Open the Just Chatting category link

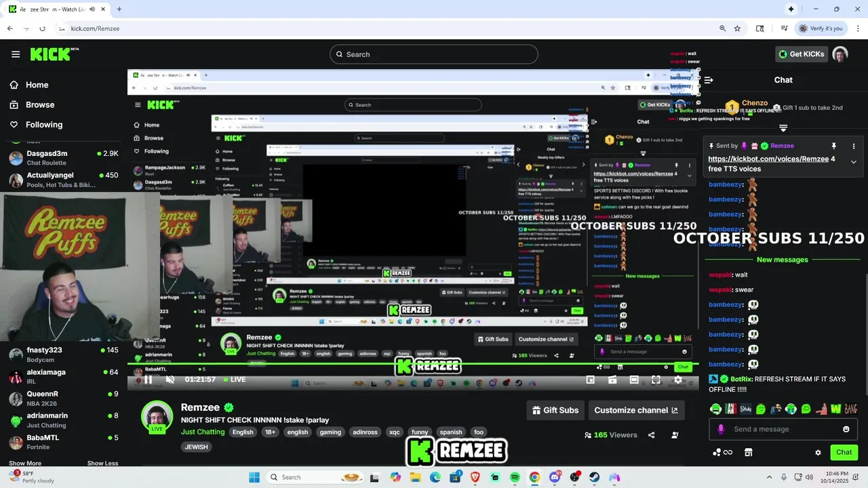point(203,432)
